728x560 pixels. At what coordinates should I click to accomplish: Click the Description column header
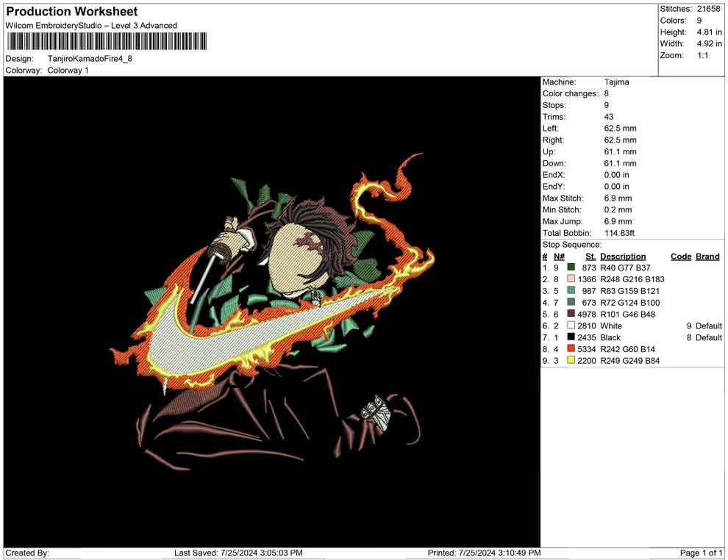(x=623, y=256)
